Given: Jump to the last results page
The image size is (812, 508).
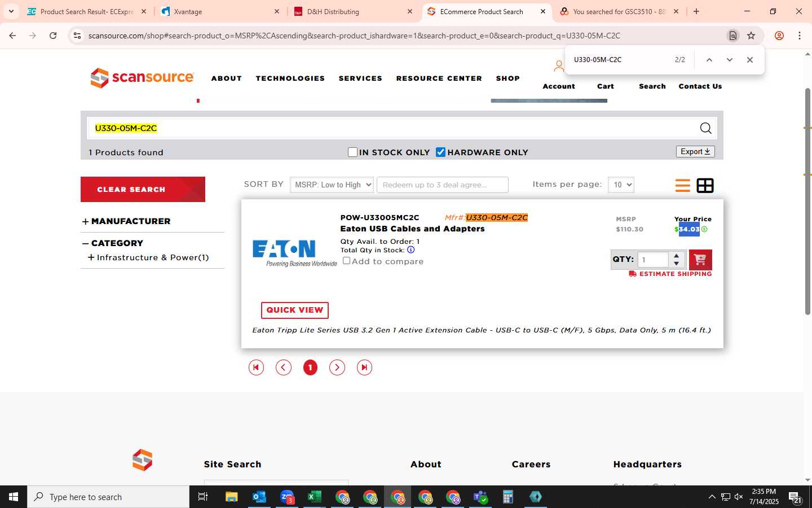Looking at the screenshot, I should tap(364, 367).
